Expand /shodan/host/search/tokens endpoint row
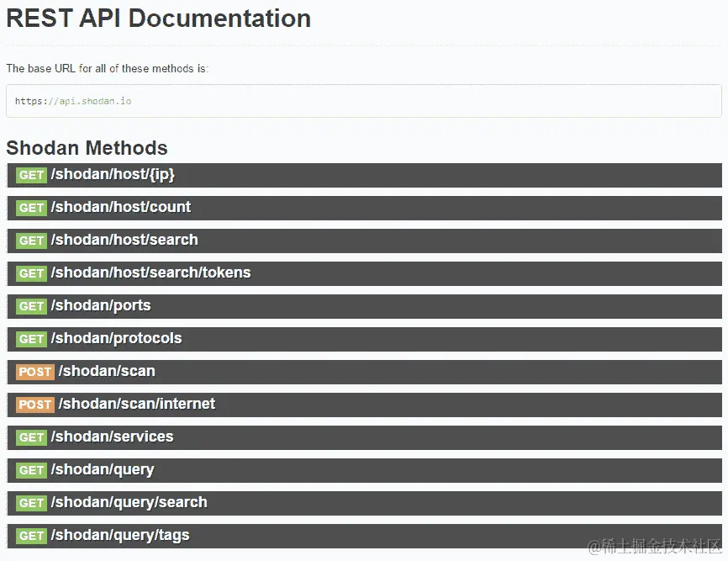This screenshot has height=561, width=728. [x=365, y=273]
